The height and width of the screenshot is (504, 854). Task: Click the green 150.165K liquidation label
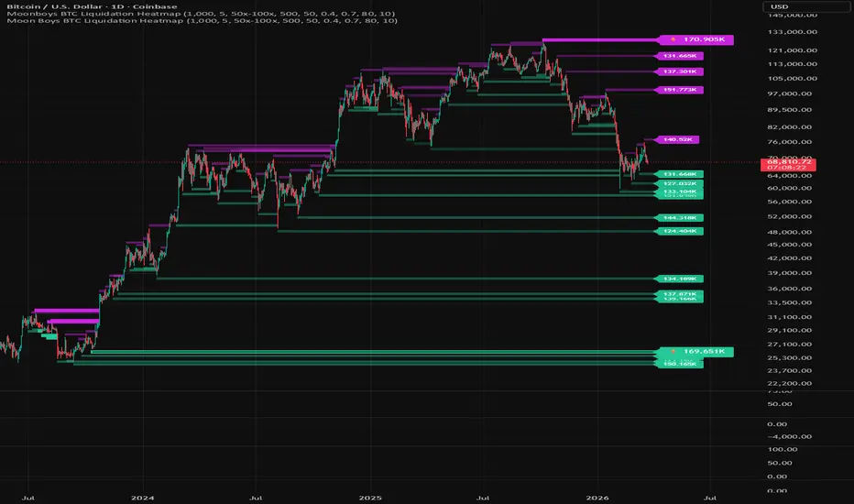click(680, 364)
